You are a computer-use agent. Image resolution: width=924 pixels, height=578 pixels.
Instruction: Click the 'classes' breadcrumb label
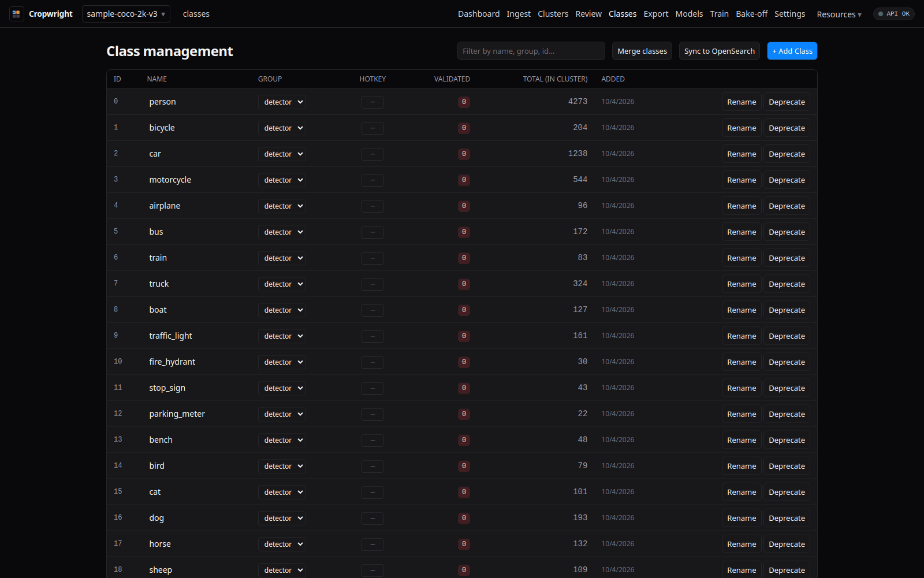click(196, 14)
